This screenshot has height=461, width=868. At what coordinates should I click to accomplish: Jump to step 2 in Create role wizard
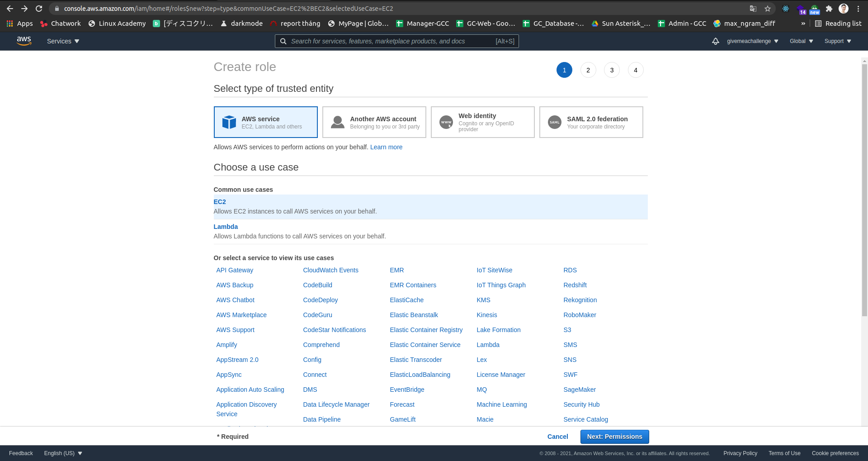click(588, 70)
